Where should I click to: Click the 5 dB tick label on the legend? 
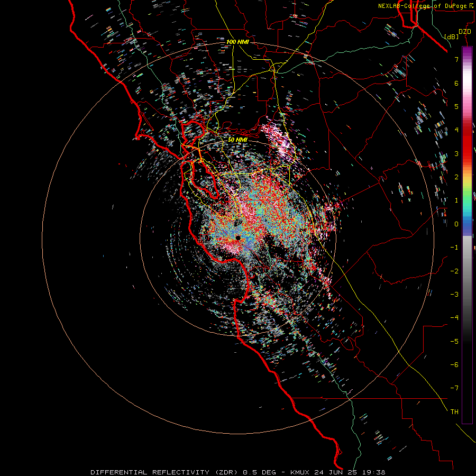tap(456, 106)
